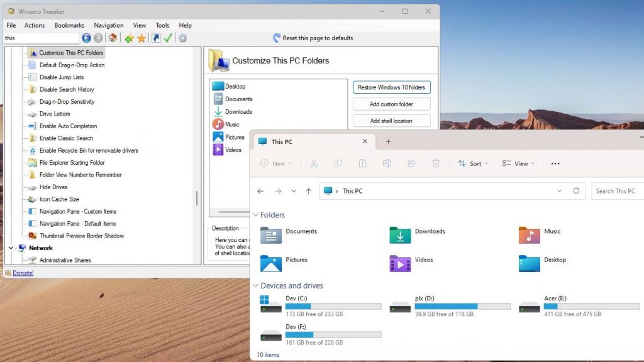
Task: Click the Cut scissors icon in Explorer
Action: pyautogui.click(x=314, y=163)
